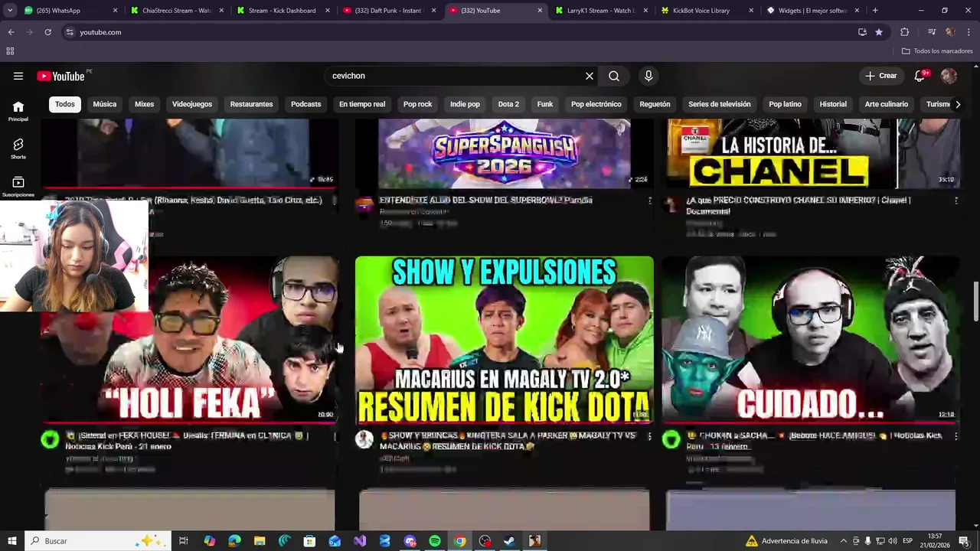
Task: Open more options for the Noticias Kick Perú febrero video
Action: (955, 436)
